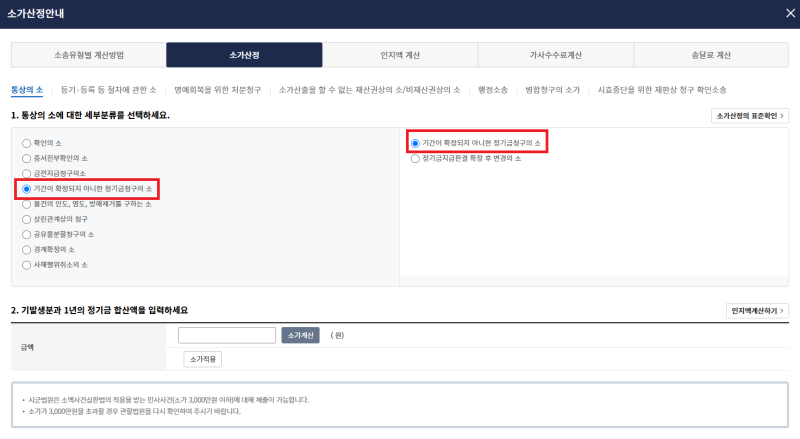Select 기간이 확정되지 아니한 정기금청구의 소 above 정기금지급판결 option
Viewport: 800px width, 439px height.
click(415, 143)
